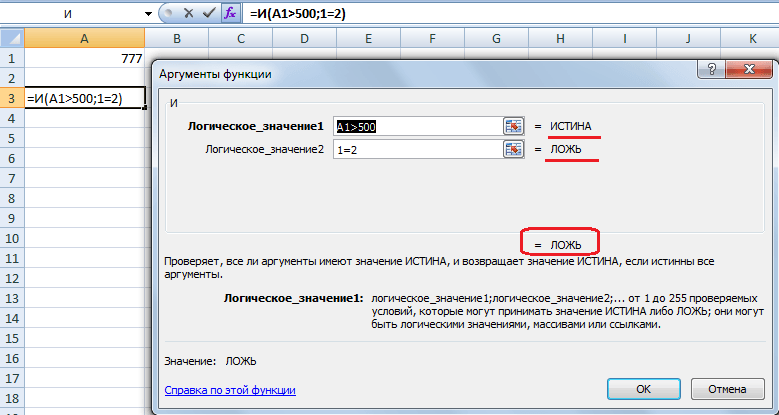779x415 pixels.
Task: Click the Отмена button
Action: point(727,389)
